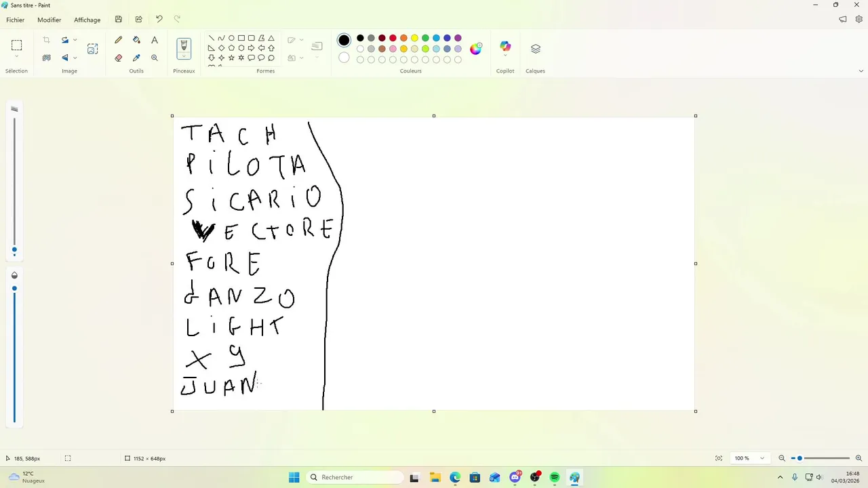This screenshot has width=868, height=488.
Task: Expand the Sélection options dropdown
Action: click(17, 57)
